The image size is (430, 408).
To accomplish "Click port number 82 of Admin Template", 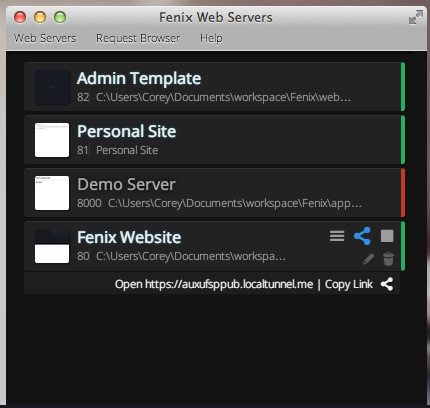I will coord(83,97).
